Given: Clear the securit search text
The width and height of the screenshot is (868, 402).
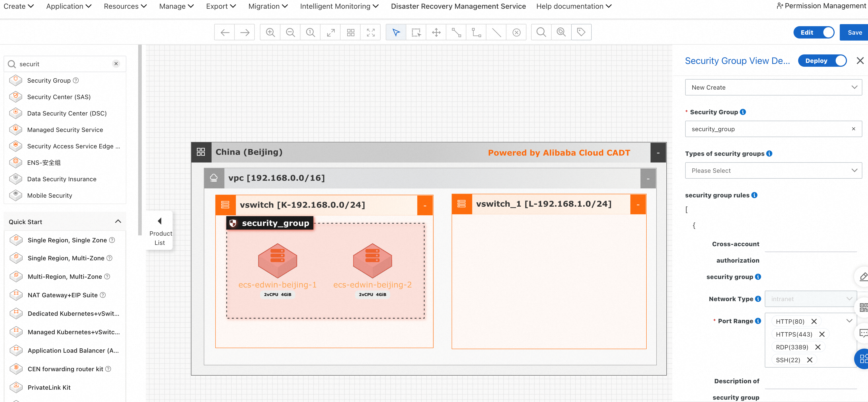Looking at the screenshot, I should (116, 64).
